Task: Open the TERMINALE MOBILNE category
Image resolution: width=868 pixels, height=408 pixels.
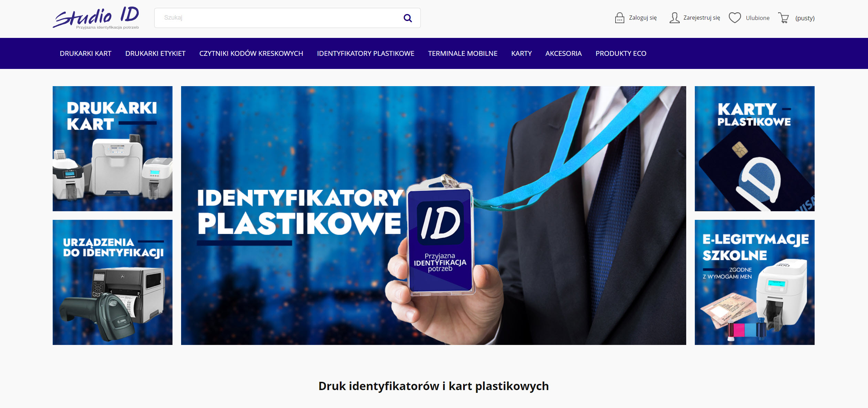Action: (462, 53)
